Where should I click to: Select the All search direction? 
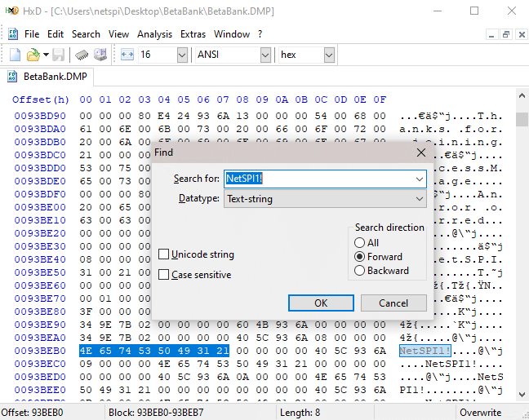pyautogui.click(x=359, y=243)
